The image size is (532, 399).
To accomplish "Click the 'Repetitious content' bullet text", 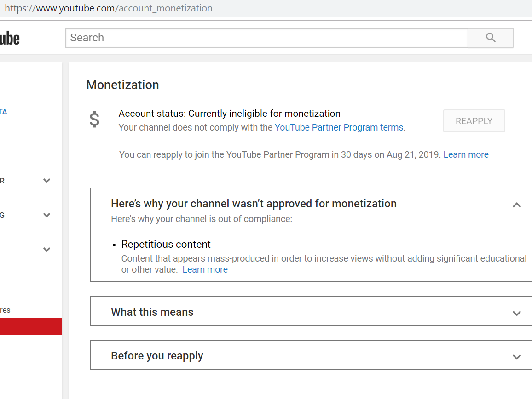I will (x=166, y=245).
